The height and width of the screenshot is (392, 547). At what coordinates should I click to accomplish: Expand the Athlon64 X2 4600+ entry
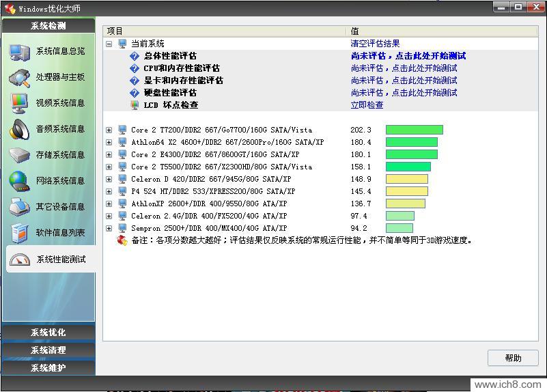click(x=109, y=142)
